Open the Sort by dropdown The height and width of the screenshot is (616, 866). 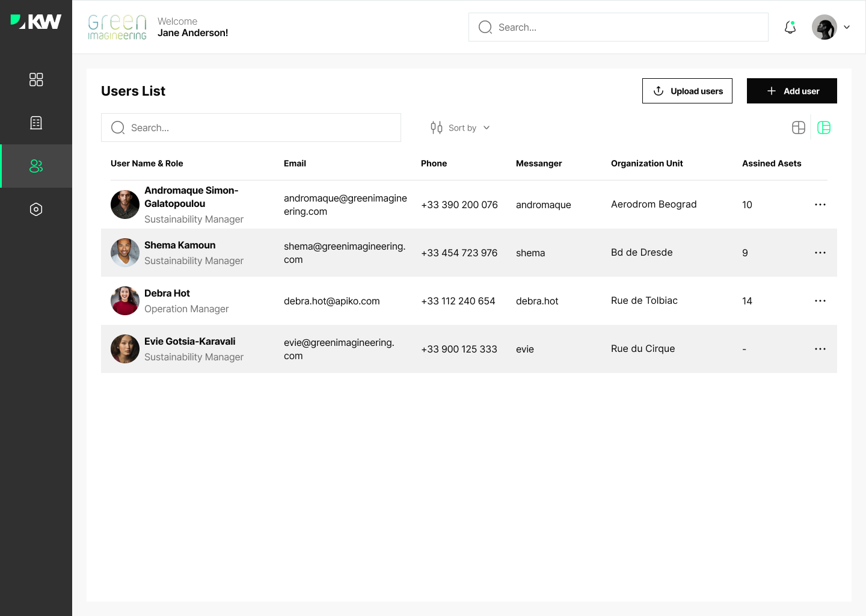(x=461, y=128)
